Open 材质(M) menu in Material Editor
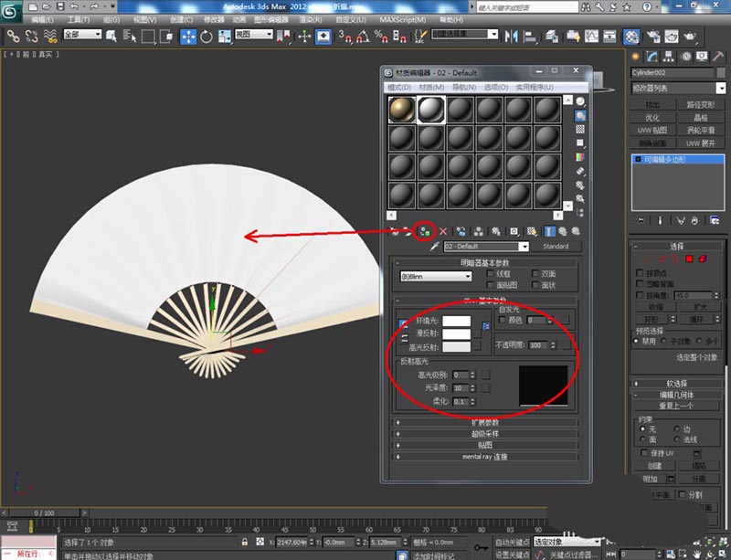 431,88
